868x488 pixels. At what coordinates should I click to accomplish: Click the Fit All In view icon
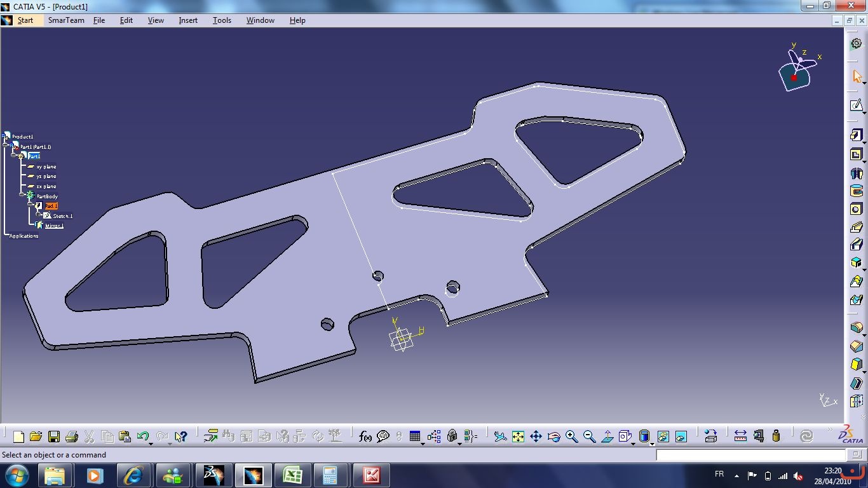coord(518,437)
